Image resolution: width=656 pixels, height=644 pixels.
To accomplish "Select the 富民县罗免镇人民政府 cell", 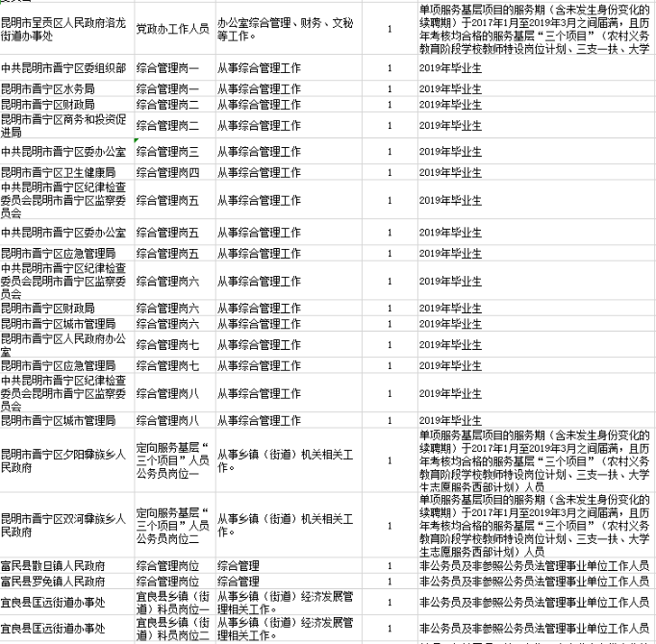I will click(x=65, y=582).
